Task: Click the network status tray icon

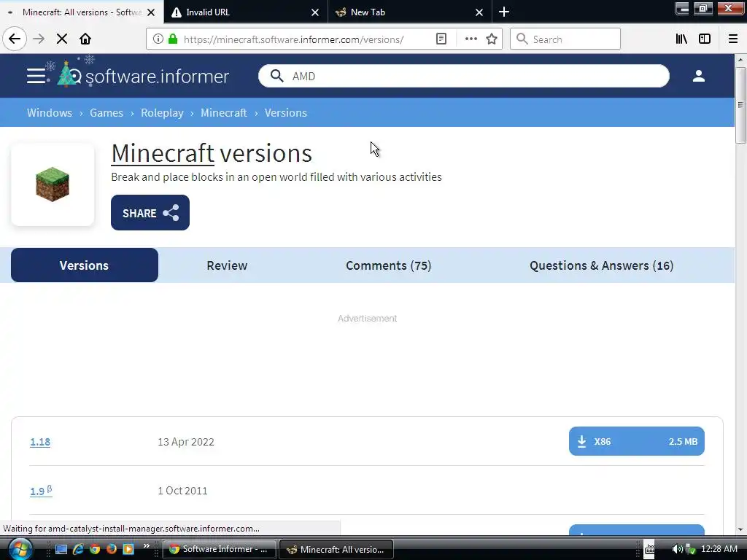Action: click(x=690, y=549)
